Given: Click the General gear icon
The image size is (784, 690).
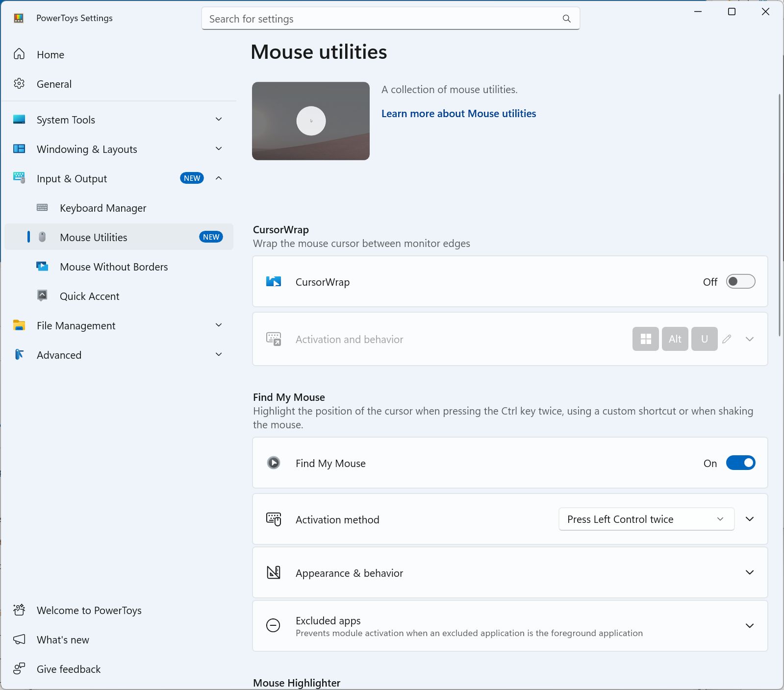Looking at the screenshot, I should (19, 84).
